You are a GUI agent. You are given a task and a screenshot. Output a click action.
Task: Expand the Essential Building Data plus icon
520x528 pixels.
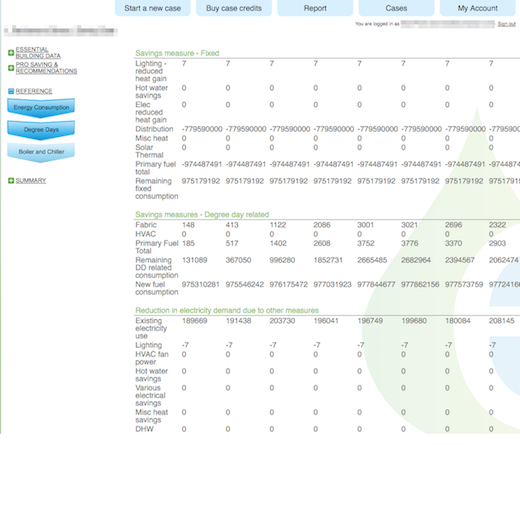coord(11,53)
